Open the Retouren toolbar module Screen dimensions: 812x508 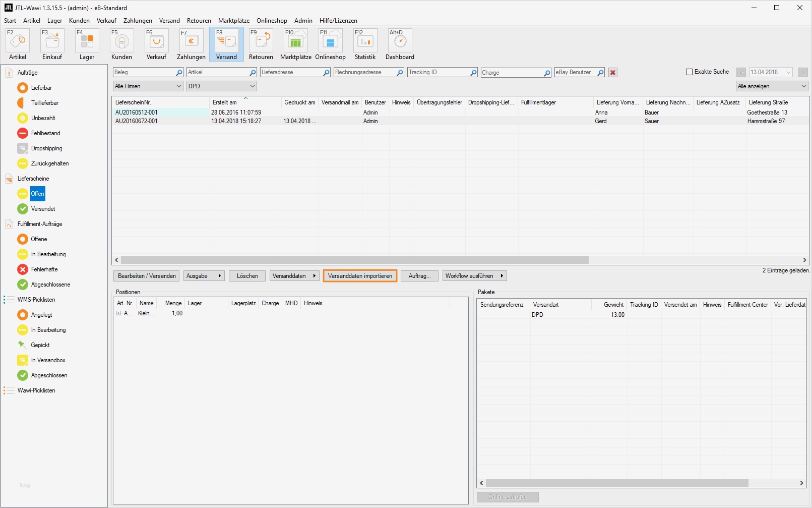coord(261,44)
